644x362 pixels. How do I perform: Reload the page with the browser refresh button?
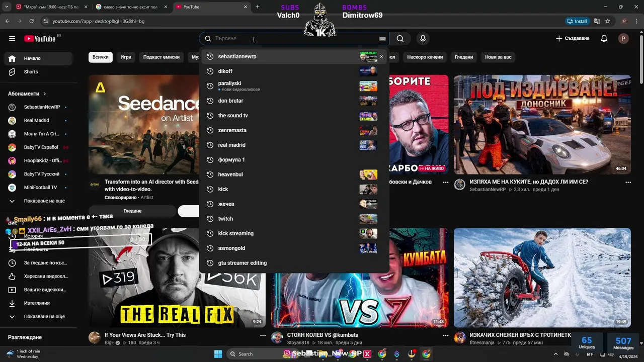pos(31,21)
